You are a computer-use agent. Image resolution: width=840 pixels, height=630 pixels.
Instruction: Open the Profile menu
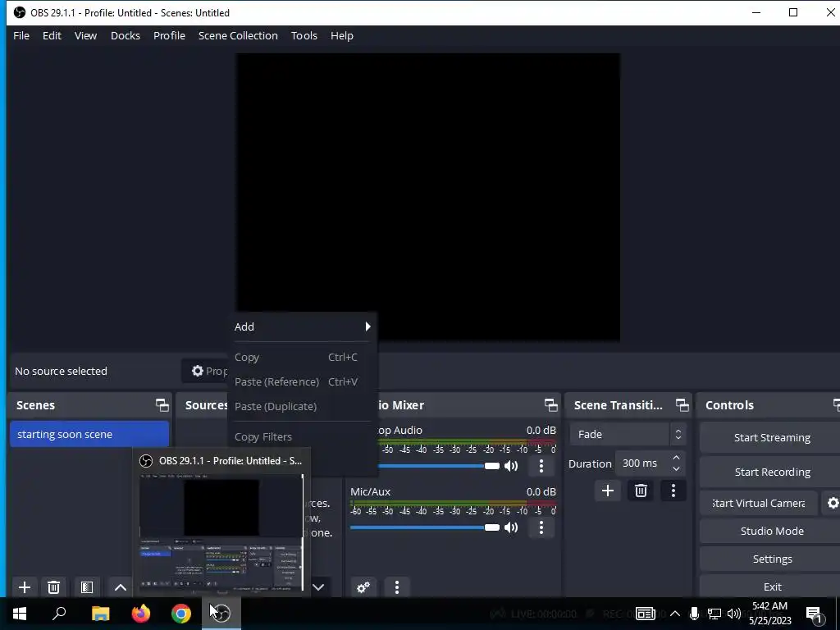coord(169,35)
